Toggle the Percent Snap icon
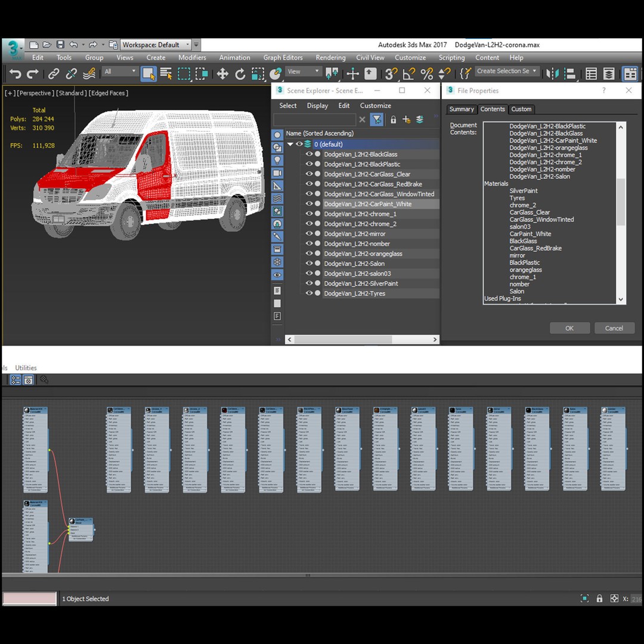This screenshot has width=644, height=644. pos(427,74)
